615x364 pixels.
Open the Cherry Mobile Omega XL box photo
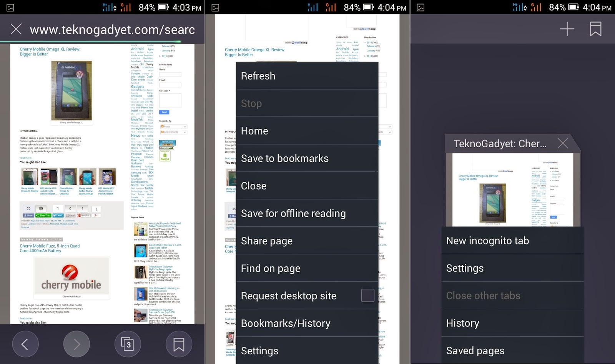click(71, 90)
